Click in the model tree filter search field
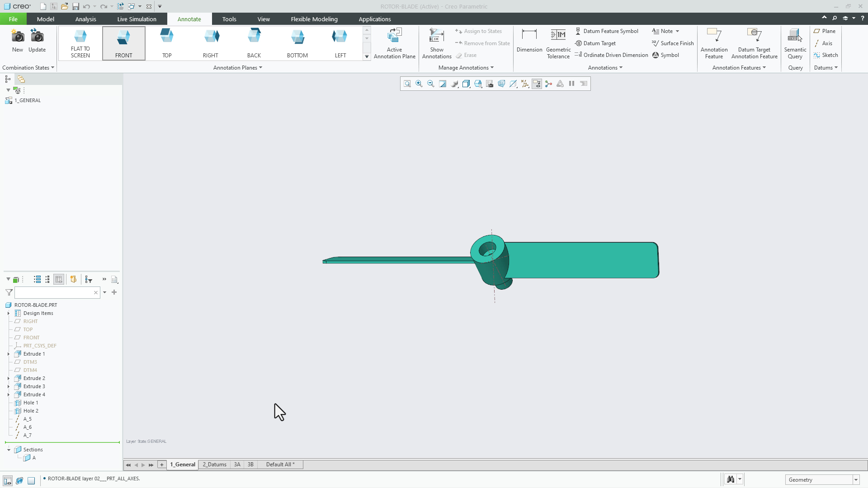Image resolution: width=868 pixels, height=488 pixels. [x=54, y=292]
